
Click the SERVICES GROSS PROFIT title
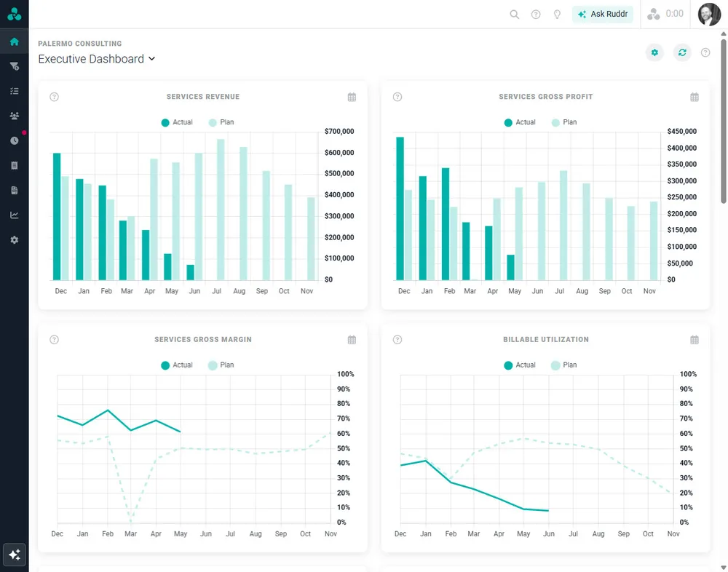coord(546,97)
